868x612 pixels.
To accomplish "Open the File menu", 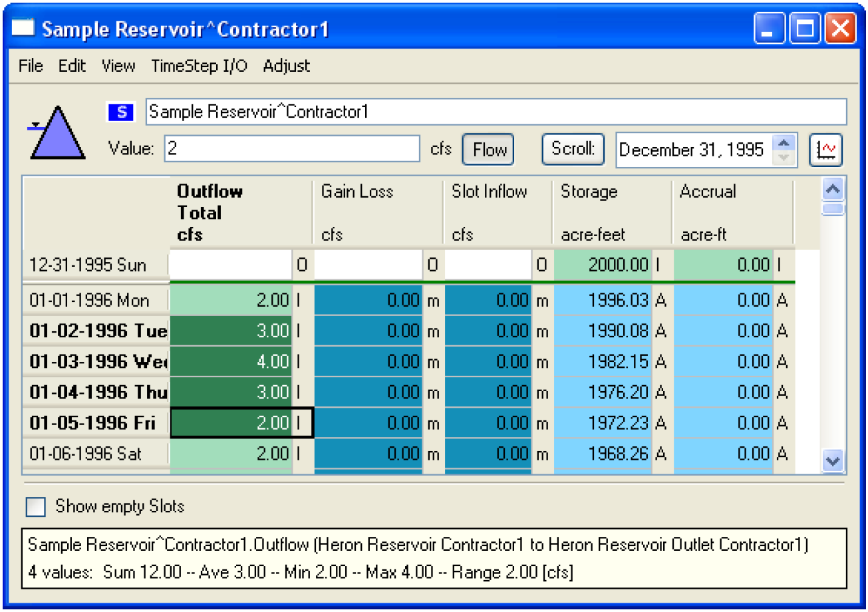I will pos(31,66).
